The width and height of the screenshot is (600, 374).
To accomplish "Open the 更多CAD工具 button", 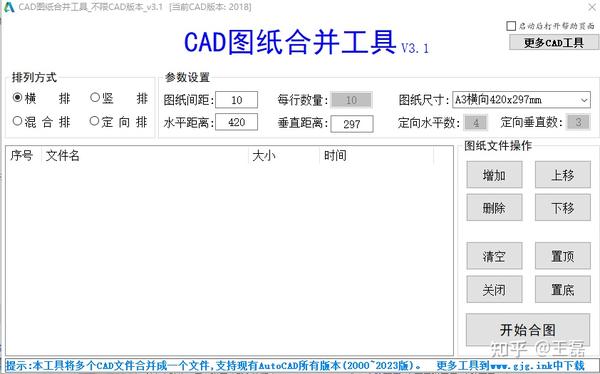I will tap(553, 42).
